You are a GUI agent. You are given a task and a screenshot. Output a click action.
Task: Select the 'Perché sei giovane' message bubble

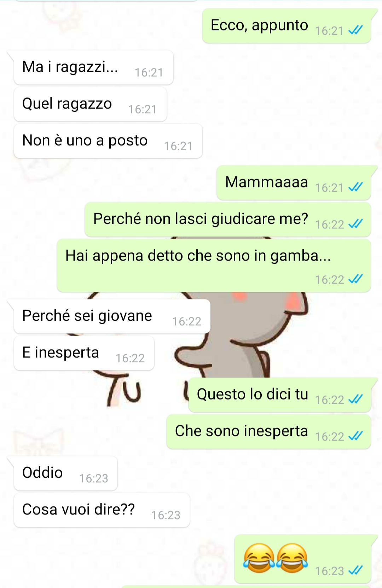click(x=112, y=316)
